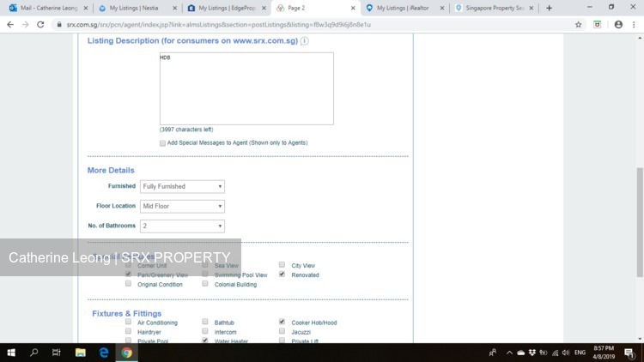
Task: Open the Floor Location dropdown
Action: click(182, 207)
